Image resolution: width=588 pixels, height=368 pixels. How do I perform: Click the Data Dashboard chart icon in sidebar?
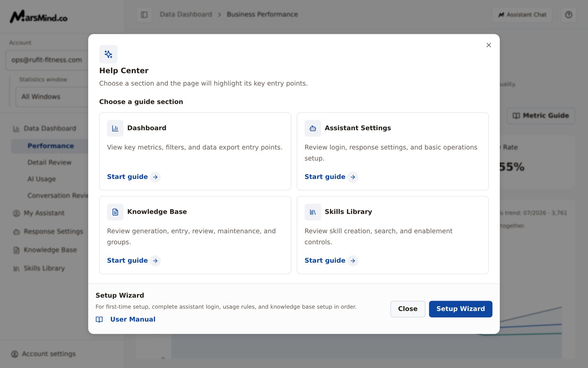(16, 129)
